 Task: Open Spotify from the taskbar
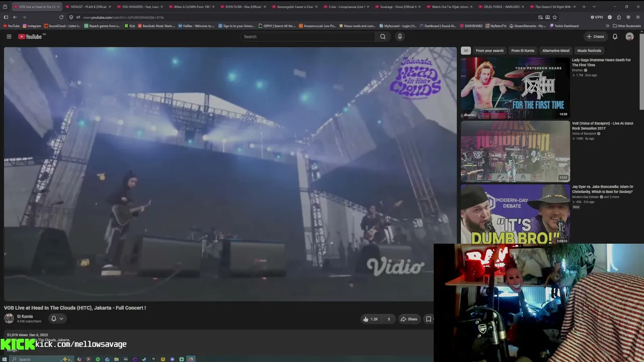[x=98, y=359]
